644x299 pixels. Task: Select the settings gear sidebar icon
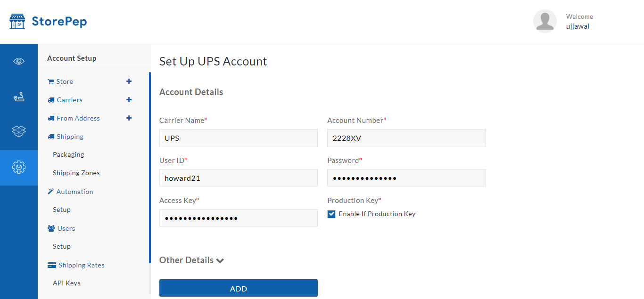[19, 167]
